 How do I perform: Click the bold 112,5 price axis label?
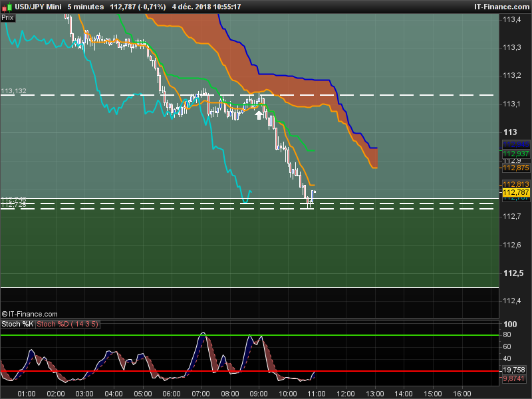(x=513, y=273)
